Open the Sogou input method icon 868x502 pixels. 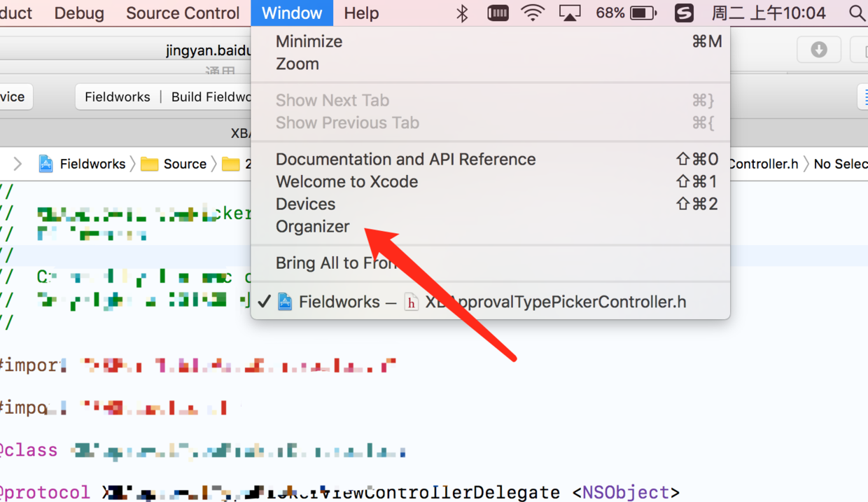coord(684,13)
